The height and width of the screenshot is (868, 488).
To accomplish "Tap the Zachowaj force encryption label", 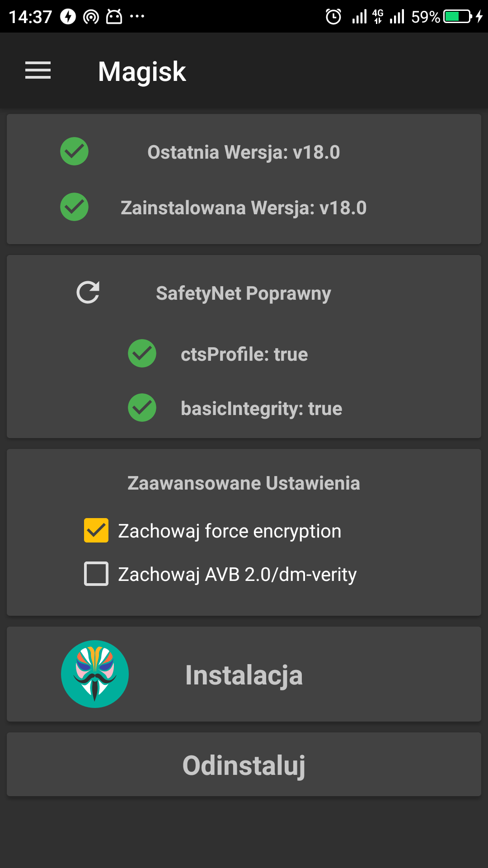I will [x=230, y=531].
